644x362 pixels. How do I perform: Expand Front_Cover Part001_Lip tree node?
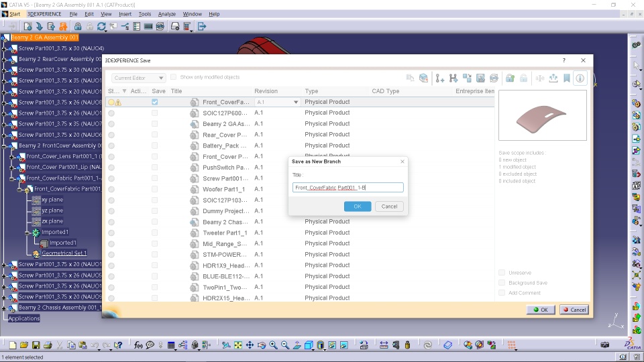pyautogui.click(x=12, y=168)
